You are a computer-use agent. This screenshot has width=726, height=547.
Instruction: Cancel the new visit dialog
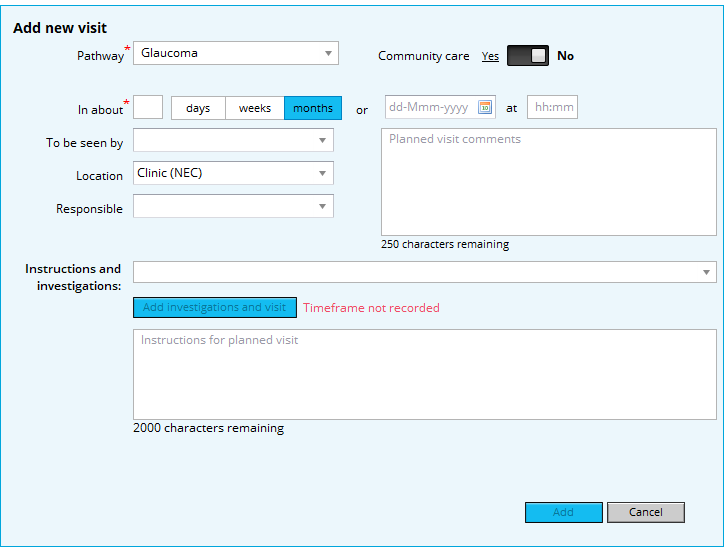tap(645, 512)
